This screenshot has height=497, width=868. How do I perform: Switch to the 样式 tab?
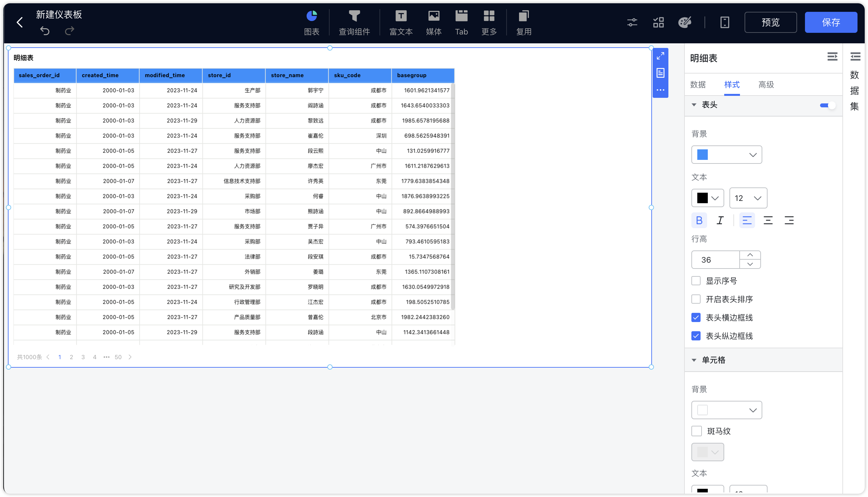(x=732, y=85)
